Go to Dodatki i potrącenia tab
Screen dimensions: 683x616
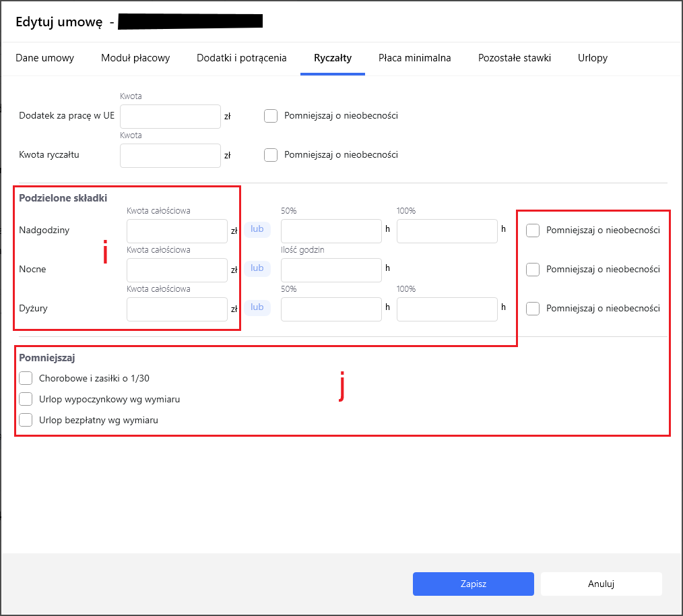[x=241, y=58]
